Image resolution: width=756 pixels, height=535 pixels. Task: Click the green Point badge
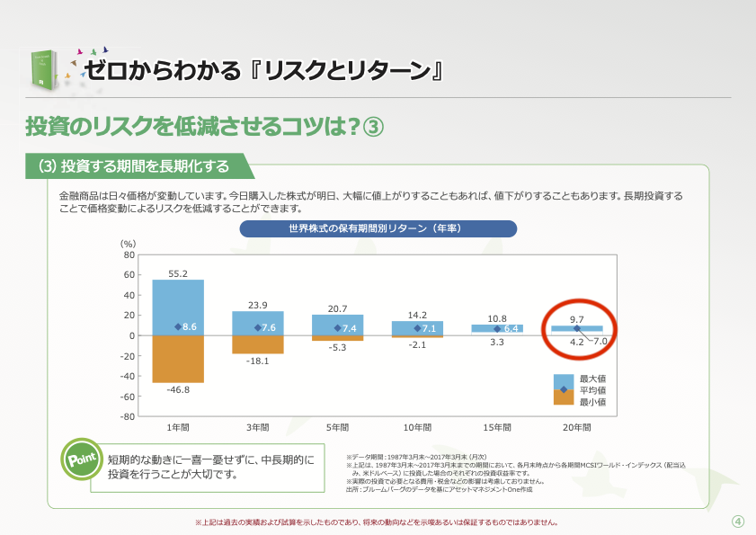[82, 459]
